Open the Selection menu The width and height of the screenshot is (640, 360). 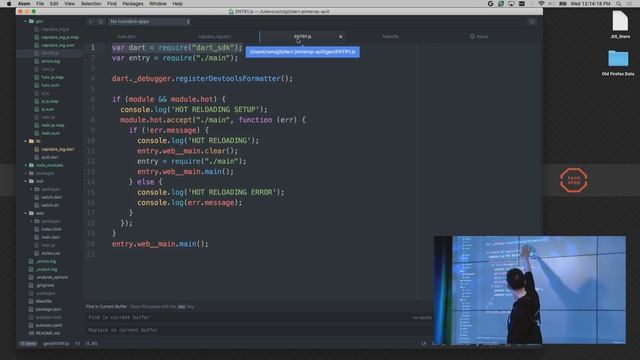tap(91, 4)
